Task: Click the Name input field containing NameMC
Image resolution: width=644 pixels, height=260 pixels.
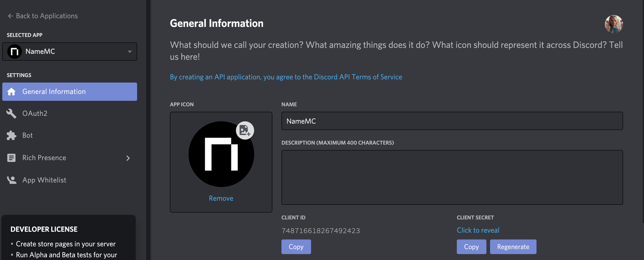Action: 452,121
